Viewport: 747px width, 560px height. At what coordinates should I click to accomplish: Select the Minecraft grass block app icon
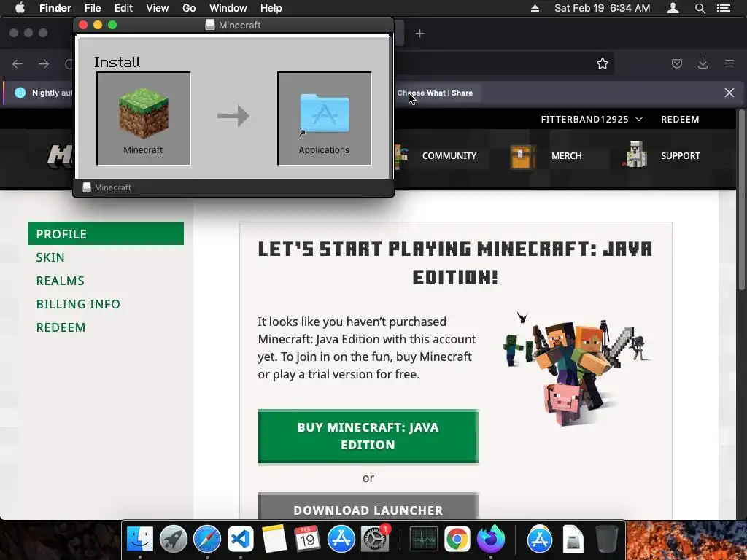144,113
